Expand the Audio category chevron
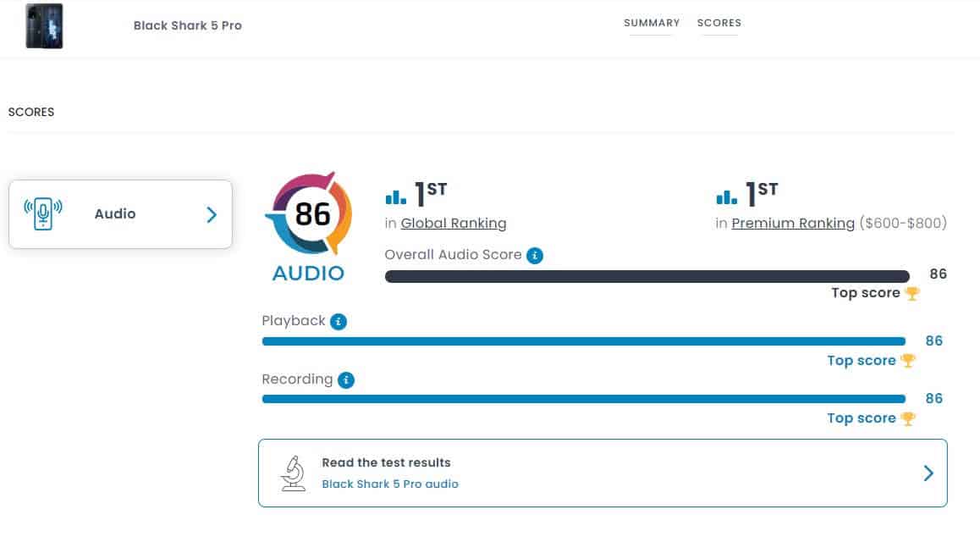Viewport: 980px width, 537px height. coord(212,214)
